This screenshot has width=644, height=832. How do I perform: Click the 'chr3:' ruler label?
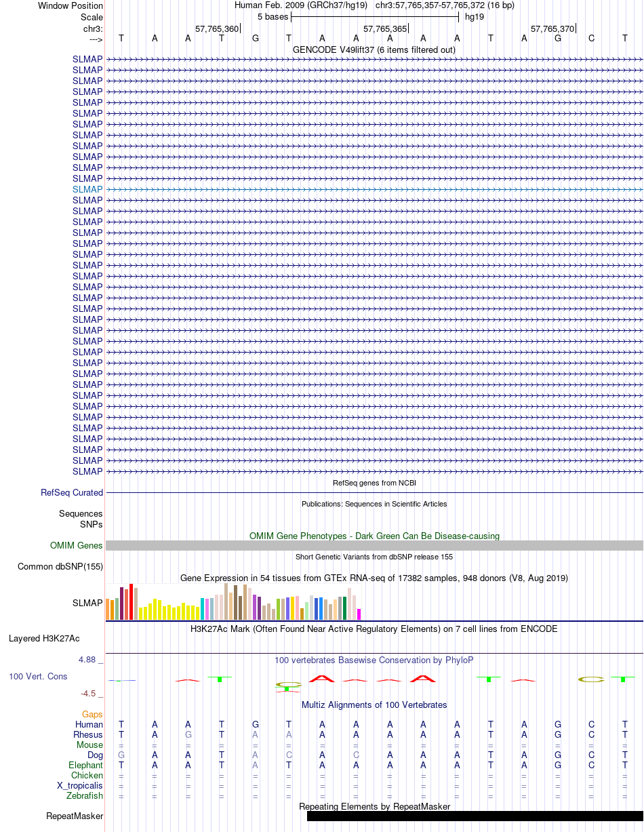pyautogui.click(x=93, y=29)
